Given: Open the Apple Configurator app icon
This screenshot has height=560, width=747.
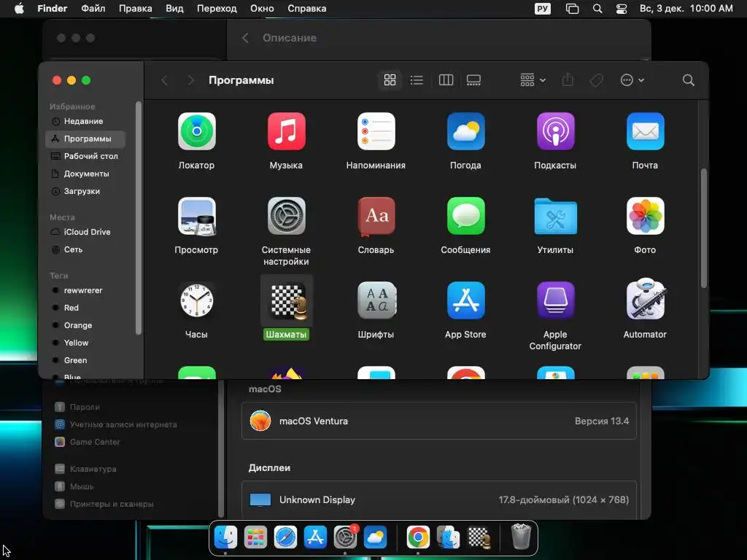Looking at the screenshot, I should [555, 300].
